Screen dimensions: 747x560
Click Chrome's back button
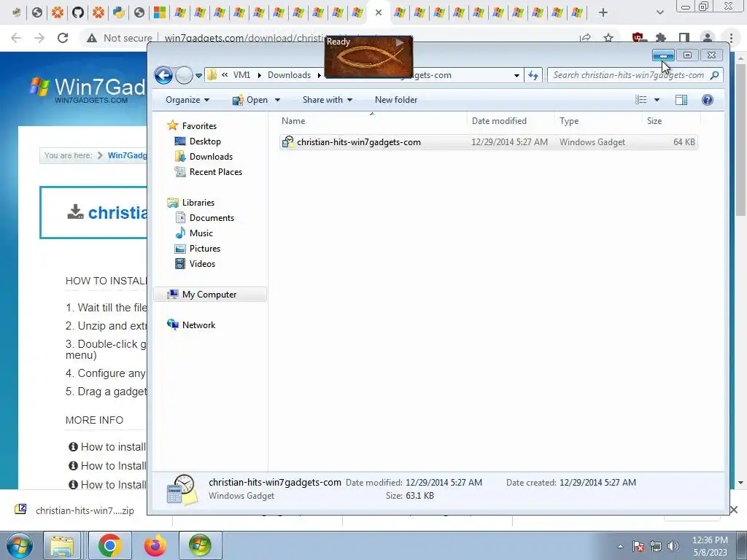click(16, 38)
